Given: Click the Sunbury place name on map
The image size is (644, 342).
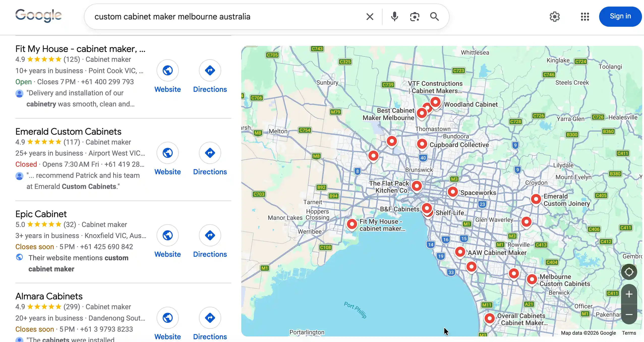Looking at the screenshot, I should point(327,82).
